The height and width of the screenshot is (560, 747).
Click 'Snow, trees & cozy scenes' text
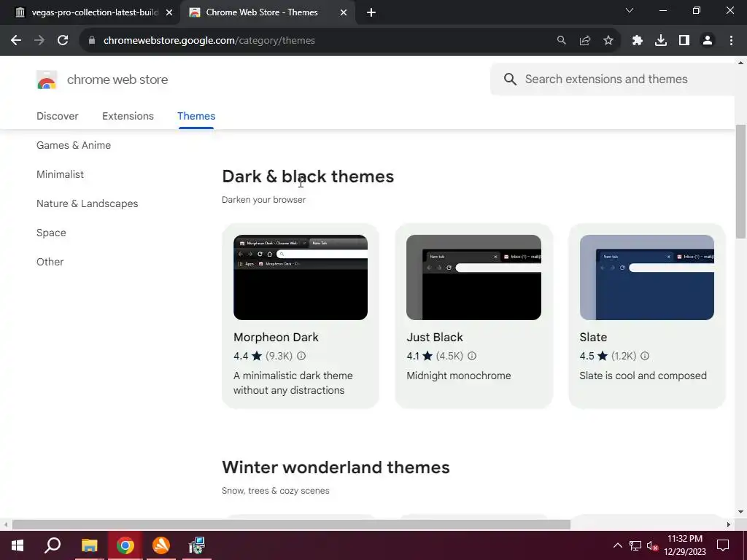click(275, 491)
